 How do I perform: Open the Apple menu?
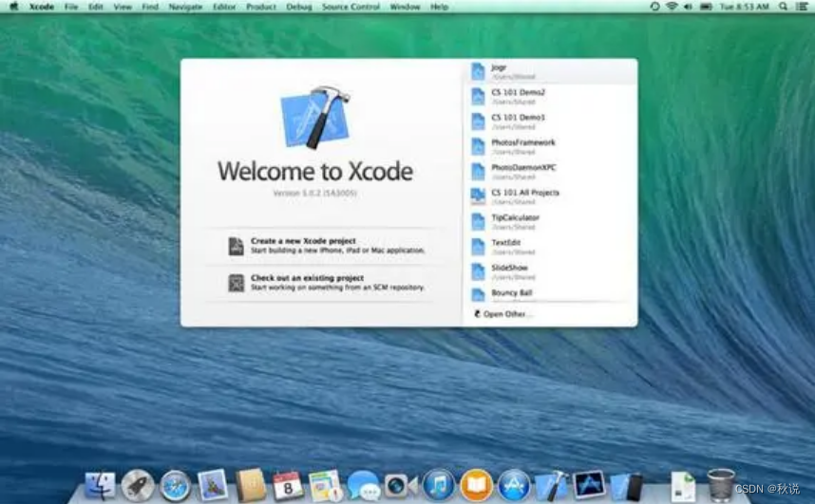pos(14,7)
